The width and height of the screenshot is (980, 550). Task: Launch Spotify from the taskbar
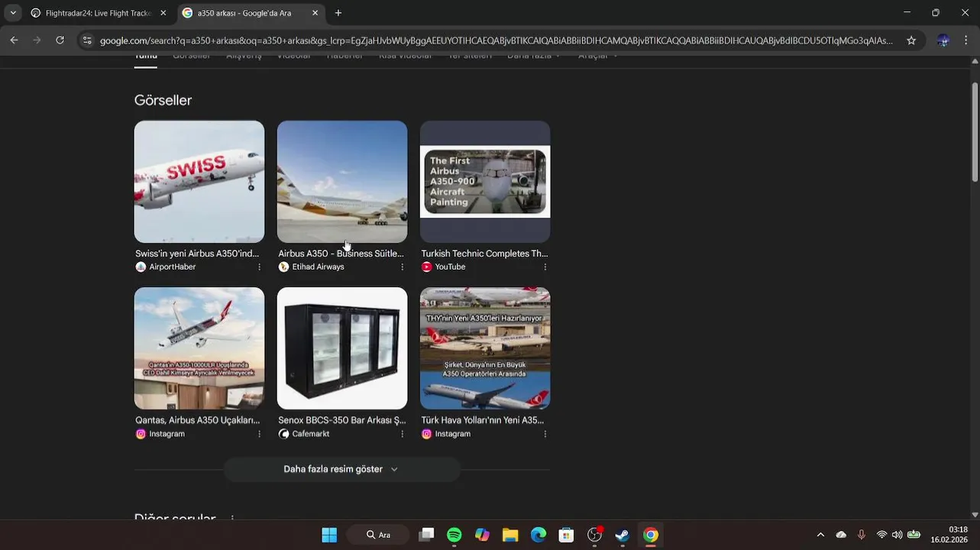[x=454, y=535]
